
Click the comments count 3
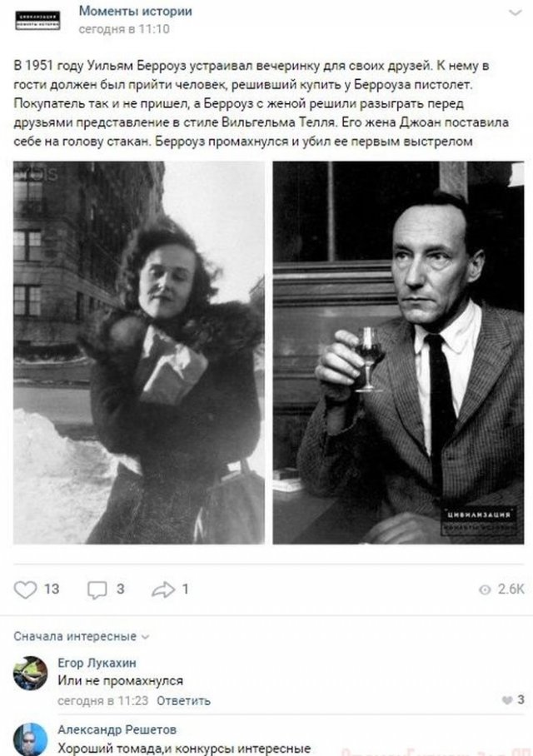[121, 589]
